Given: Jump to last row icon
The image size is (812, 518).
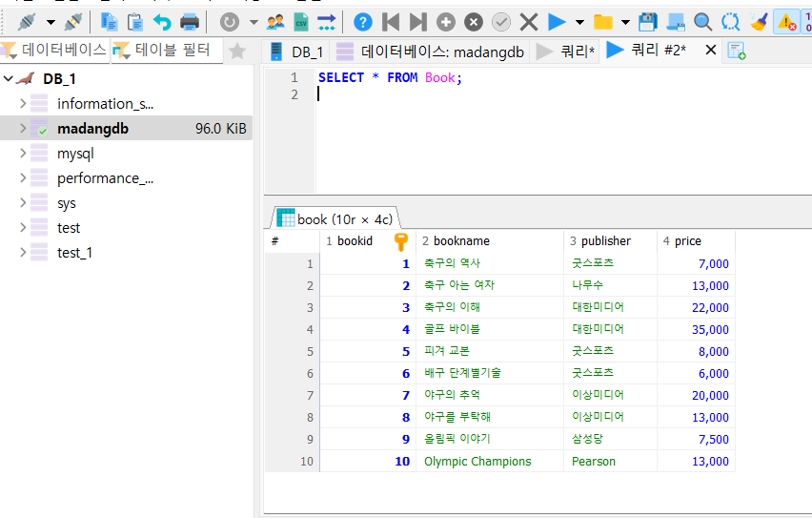Looking at the screenshot, I should coord(417,22).
